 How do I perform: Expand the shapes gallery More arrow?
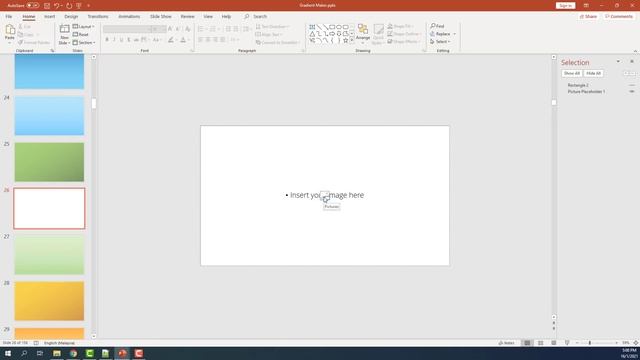click(x=352, y=40)
